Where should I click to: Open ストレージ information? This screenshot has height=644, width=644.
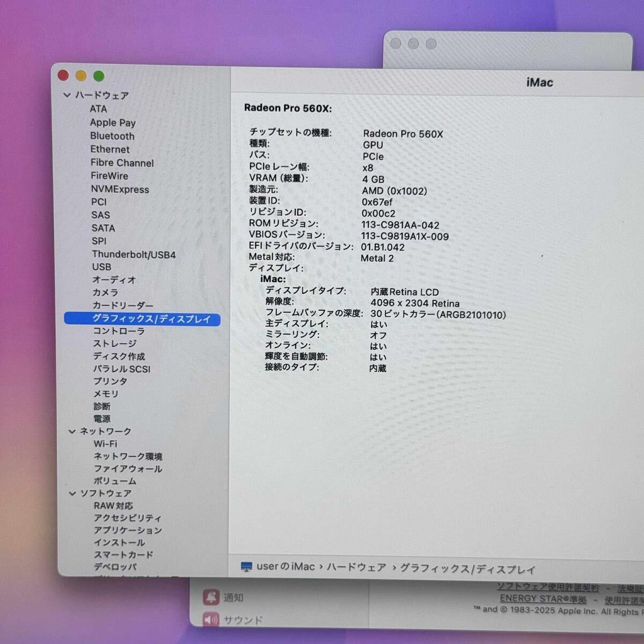(115, 343)
